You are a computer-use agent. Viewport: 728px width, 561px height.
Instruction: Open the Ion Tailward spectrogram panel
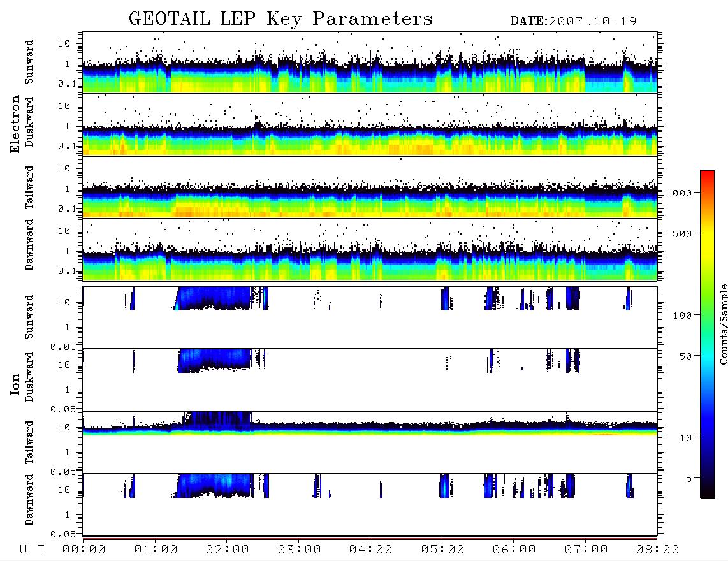click(x=370, y=442)
